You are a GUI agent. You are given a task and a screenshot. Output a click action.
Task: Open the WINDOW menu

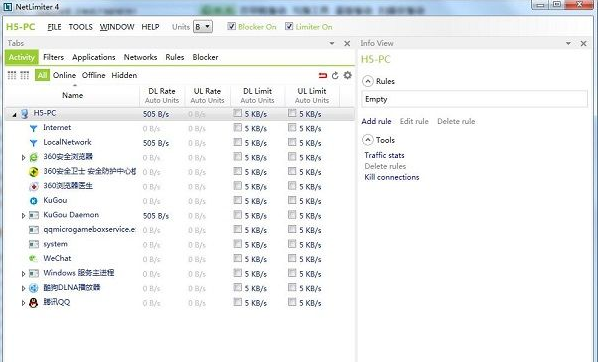[117, 27]
